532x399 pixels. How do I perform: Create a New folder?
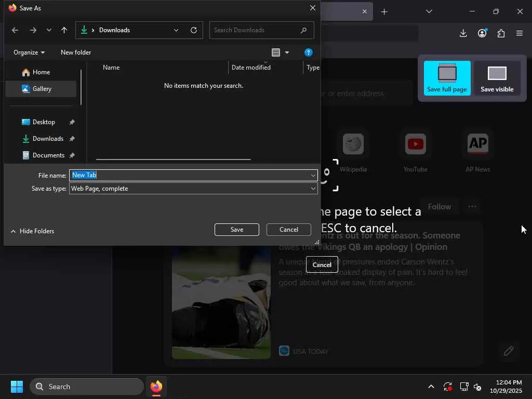(x=76, y=52)
